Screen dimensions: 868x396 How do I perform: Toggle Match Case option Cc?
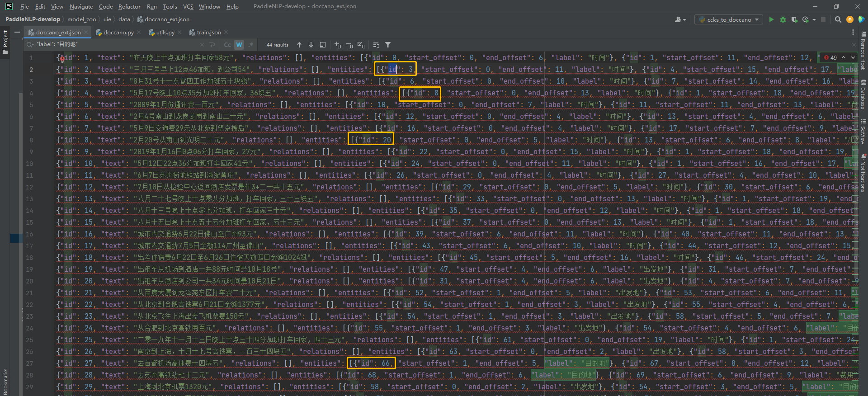click(x=227, y=45)
